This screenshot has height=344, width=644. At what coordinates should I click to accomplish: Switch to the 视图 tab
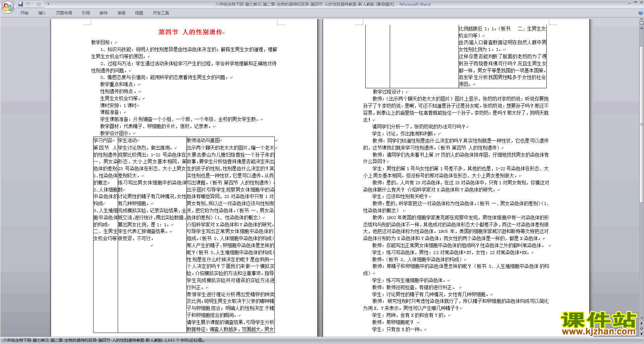click(139, 13)
